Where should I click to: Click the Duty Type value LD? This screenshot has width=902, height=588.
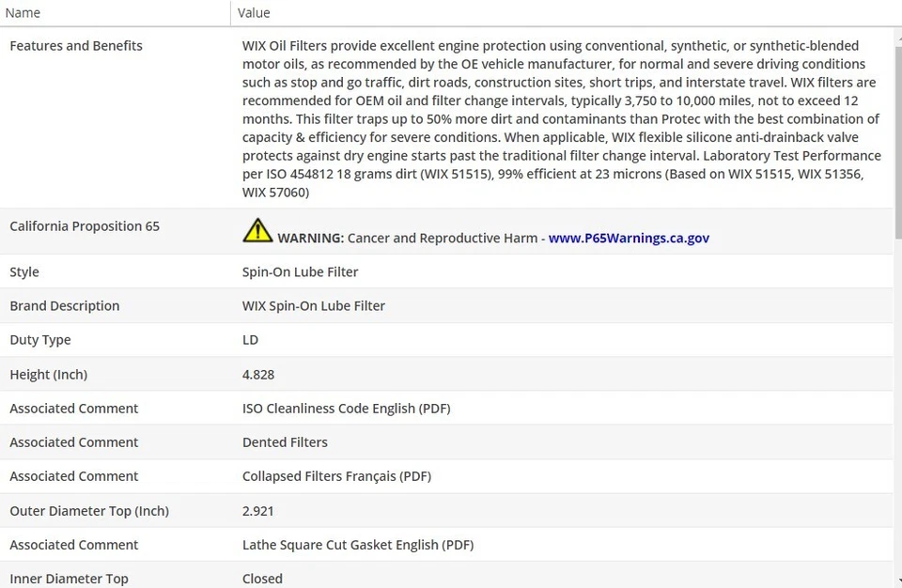pos(250,340)
